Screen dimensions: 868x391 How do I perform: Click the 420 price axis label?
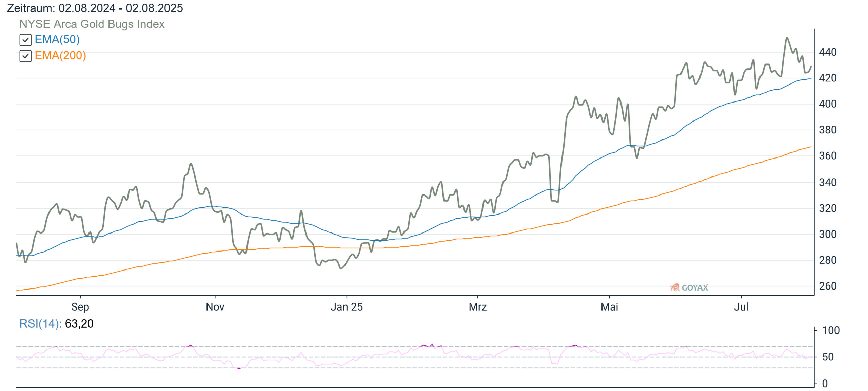coord(828,78)
